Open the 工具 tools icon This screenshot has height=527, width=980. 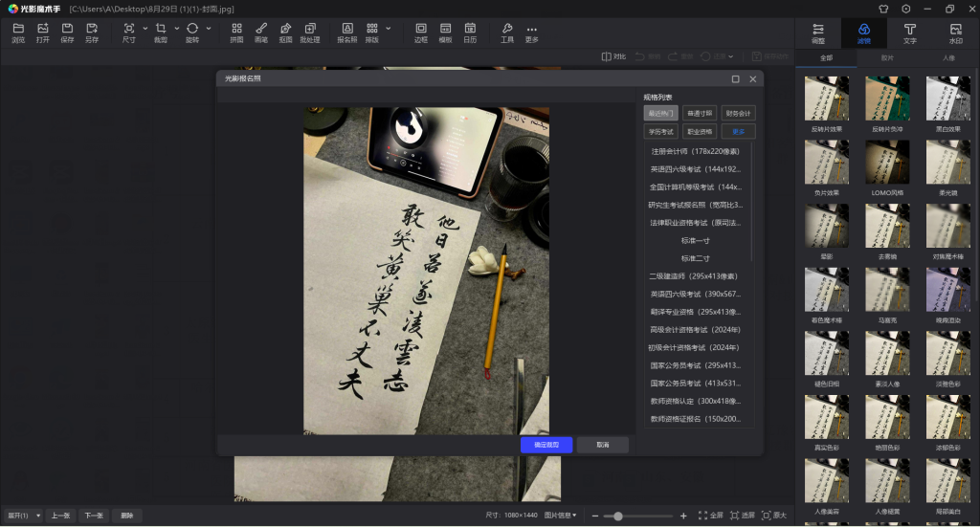coord(507,33)
